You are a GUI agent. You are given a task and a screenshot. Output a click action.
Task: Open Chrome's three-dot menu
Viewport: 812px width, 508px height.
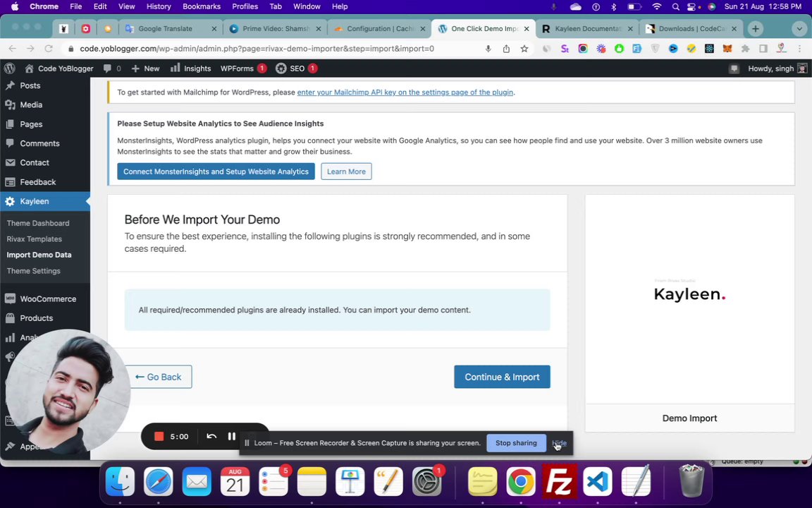point(800,49)
